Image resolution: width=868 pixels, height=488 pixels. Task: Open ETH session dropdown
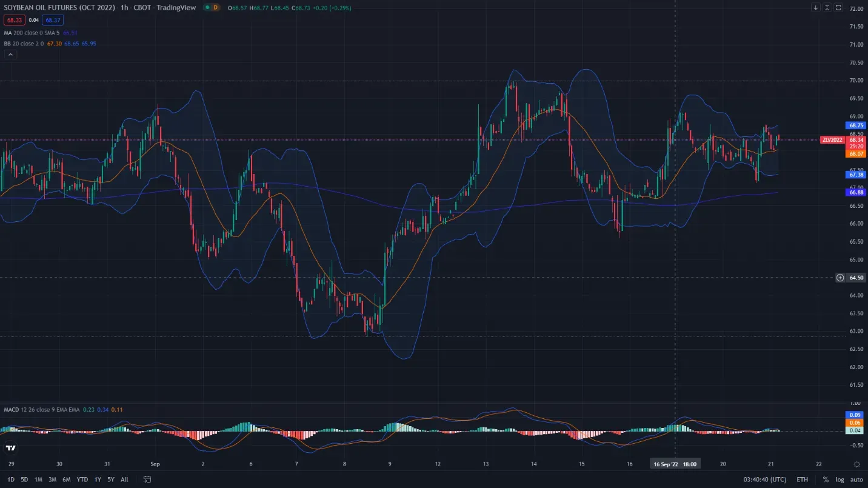coord(802,480)
